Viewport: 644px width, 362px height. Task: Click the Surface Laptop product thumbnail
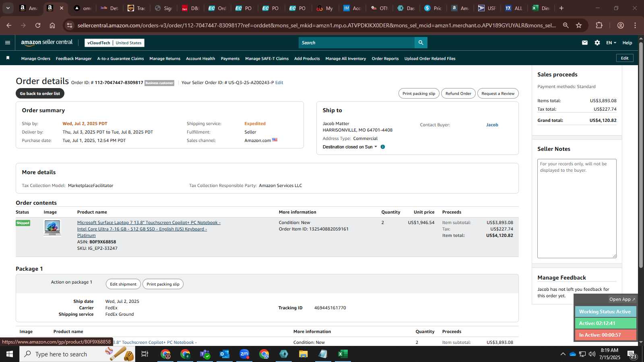tap(52, 228)
